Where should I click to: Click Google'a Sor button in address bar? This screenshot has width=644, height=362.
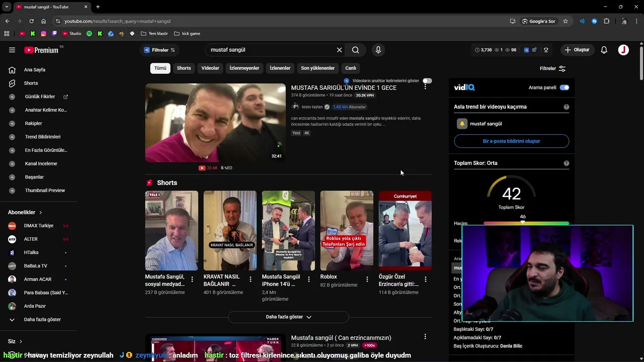[539, 21]
